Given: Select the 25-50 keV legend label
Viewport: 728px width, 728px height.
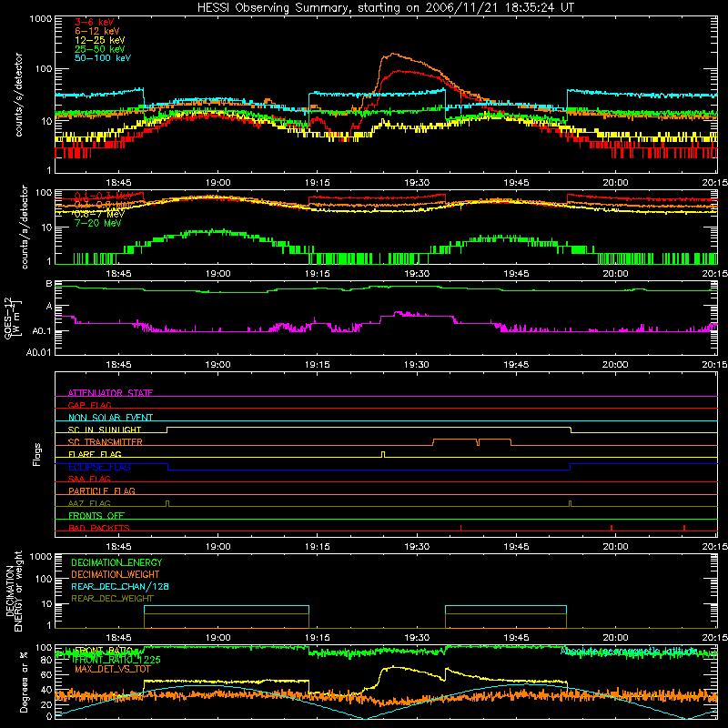Looking at the screenshot, I should click(x=100, y=49).
